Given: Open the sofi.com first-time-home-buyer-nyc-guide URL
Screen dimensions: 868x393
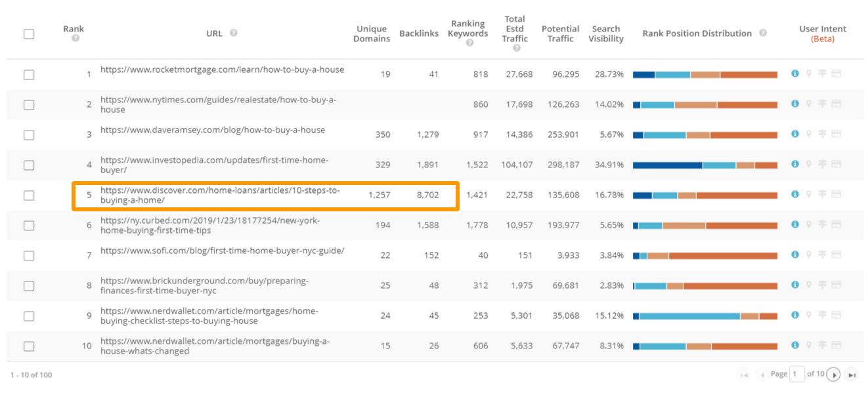Looking at the screenshot, I should [x=222, y=251].
